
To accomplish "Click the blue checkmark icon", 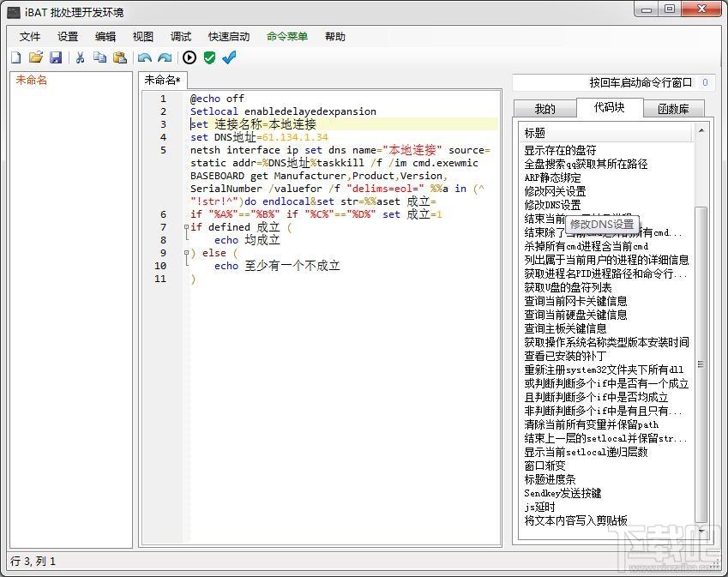I will point(229,57).
